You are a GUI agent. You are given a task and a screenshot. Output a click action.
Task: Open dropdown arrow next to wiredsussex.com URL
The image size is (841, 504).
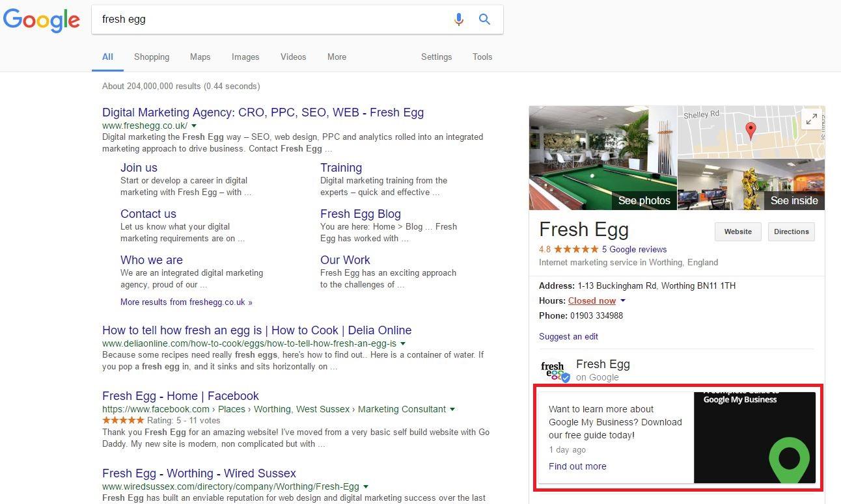pos(366,487)
